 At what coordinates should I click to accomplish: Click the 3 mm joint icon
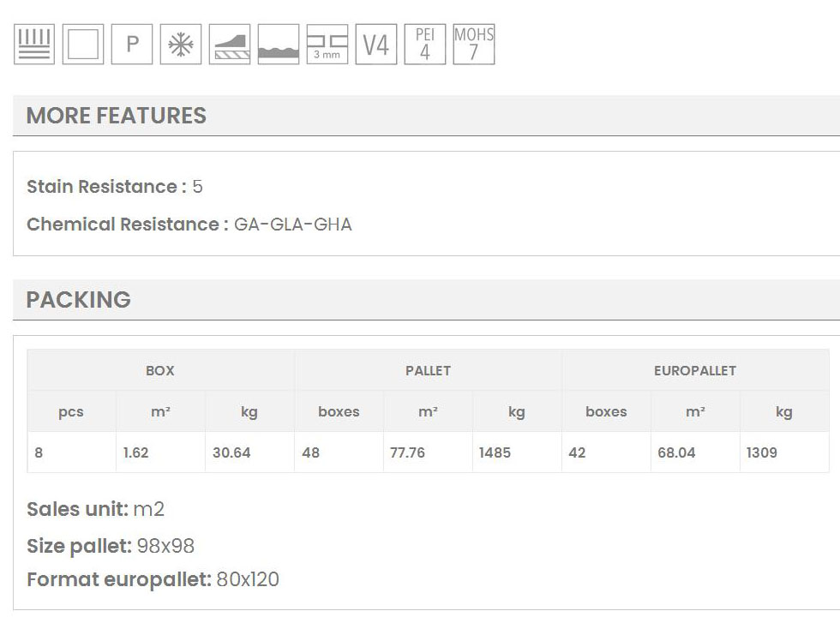(x=327, y=45)
